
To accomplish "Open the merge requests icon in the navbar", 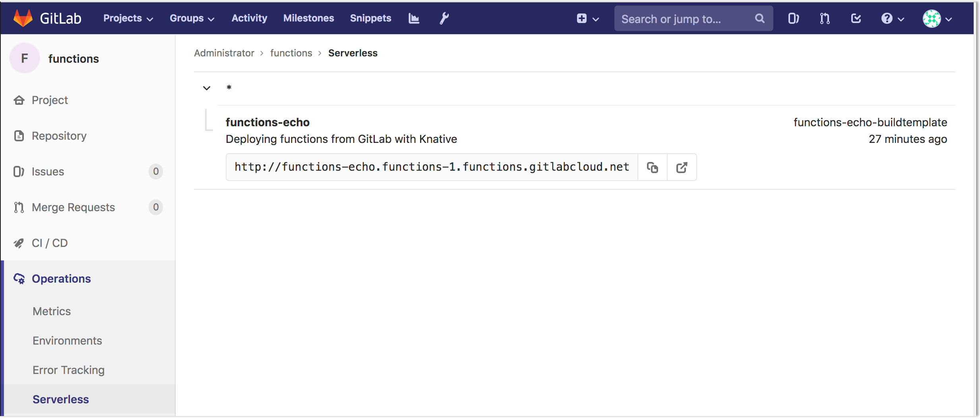I will (x=824, y=18).
